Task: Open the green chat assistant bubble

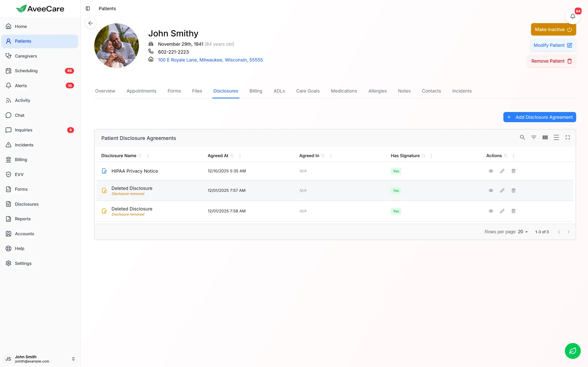Action: (x=572, y=351)
